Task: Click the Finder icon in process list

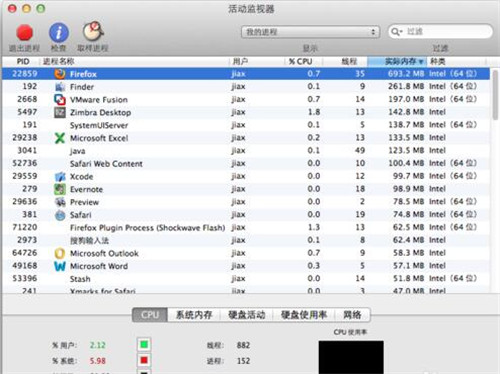Action: click(60, 87)
